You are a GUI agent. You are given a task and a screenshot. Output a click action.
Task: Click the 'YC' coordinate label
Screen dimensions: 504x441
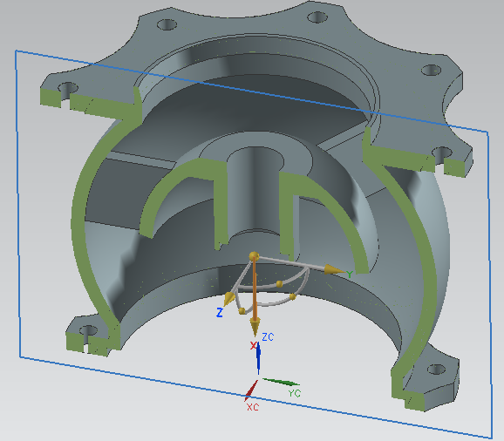(294, 393)
